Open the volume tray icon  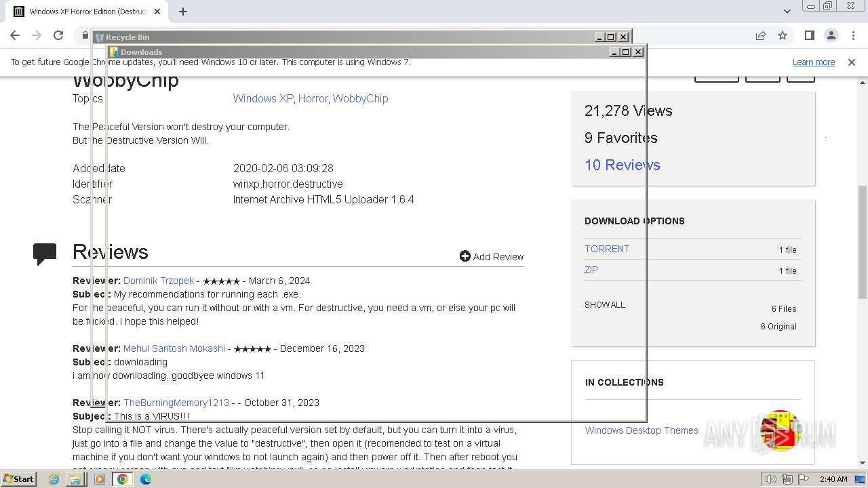tap(770, 479)
